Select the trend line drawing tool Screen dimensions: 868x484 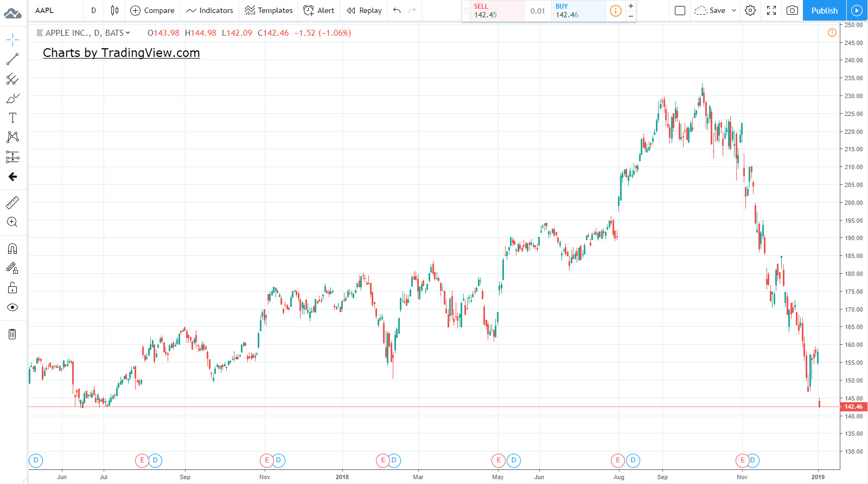12,59
